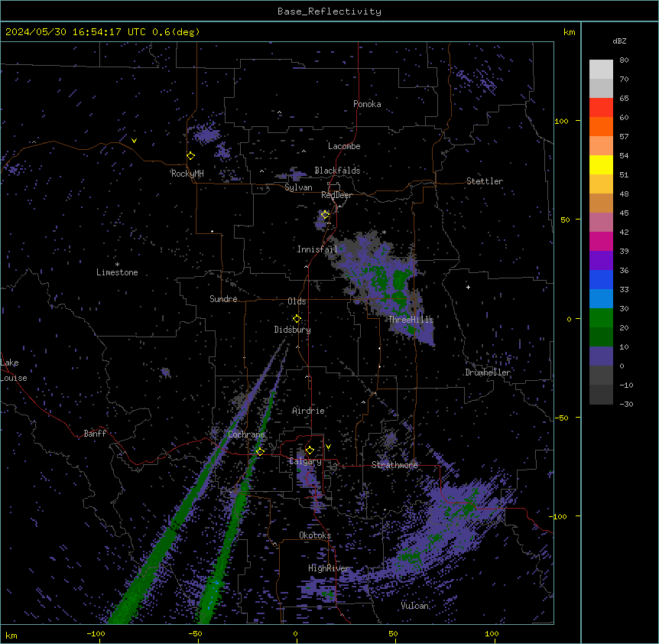Click the Stettler city label
This screenshot has width=659, height=644.
point(485,181)
